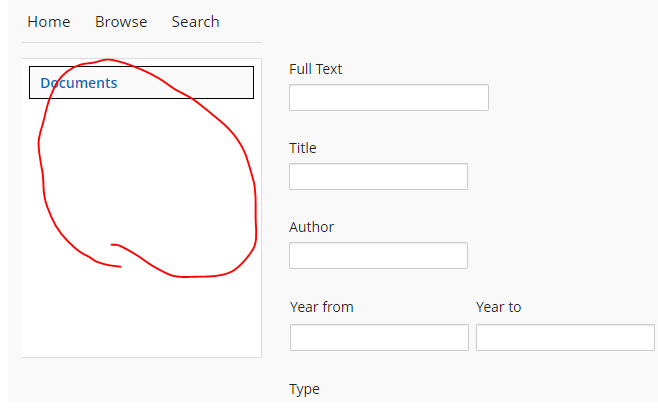Place cursor in the Author field
This screenshot has height=416, width=658.
click(x=378, y=255)
